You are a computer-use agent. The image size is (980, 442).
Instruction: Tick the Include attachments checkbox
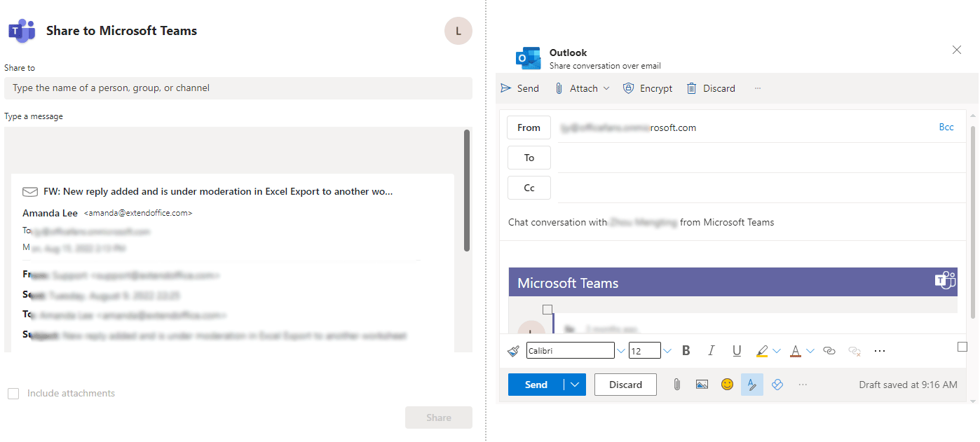pyautogui.click(x=13, y=394)
